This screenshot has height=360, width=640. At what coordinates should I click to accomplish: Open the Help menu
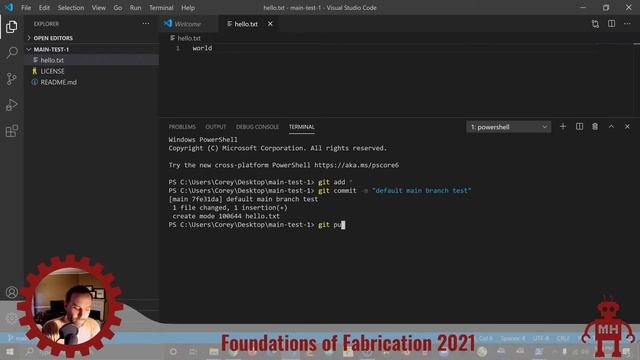pyautogui.click(x=188, y=8)
